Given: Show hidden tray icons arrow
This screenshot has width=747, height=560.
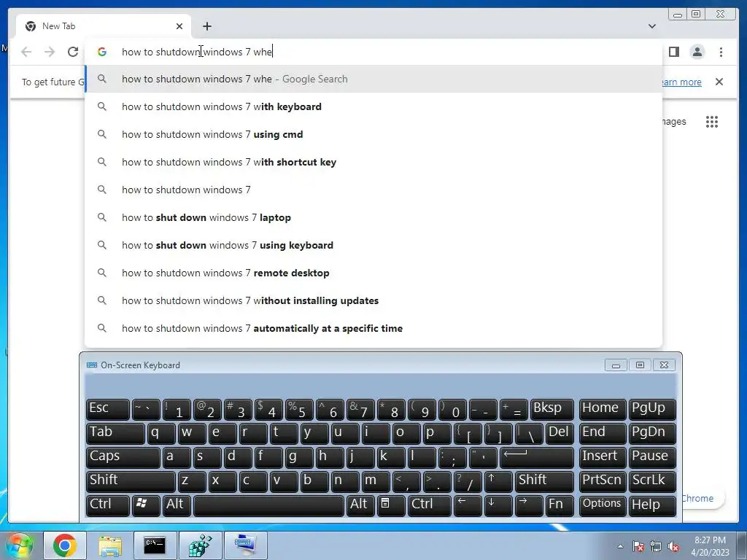Looking at the screenshot, I should [620, 546].
